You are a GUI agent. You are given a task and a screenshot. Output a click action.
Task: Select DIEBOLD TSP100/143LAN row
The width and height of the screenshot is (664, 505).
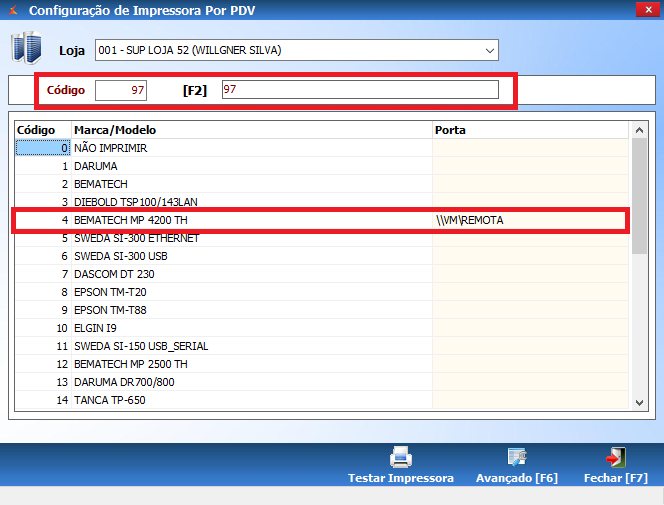(x=322, y=202)
